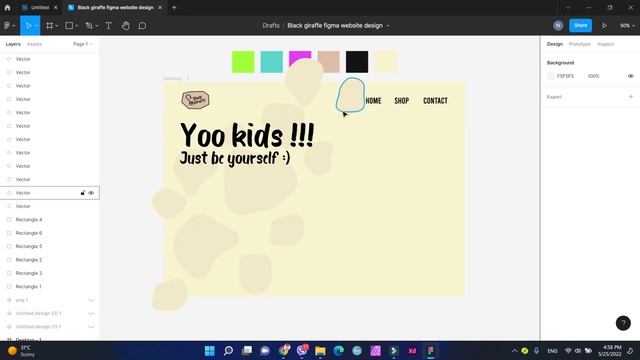Open shape tools dropdown arrow
Viewport: 640px width, 360px height.
click(x=77, y=26)
